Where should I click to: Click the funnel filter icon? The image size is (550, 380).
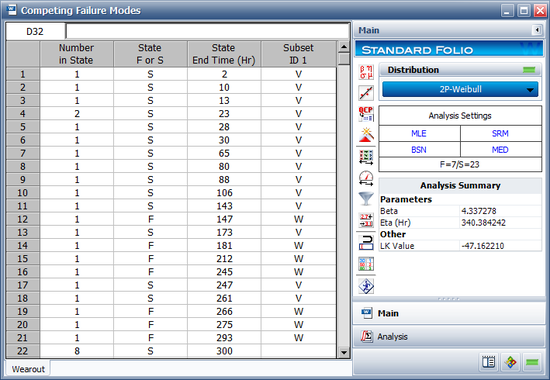(366, 199)
